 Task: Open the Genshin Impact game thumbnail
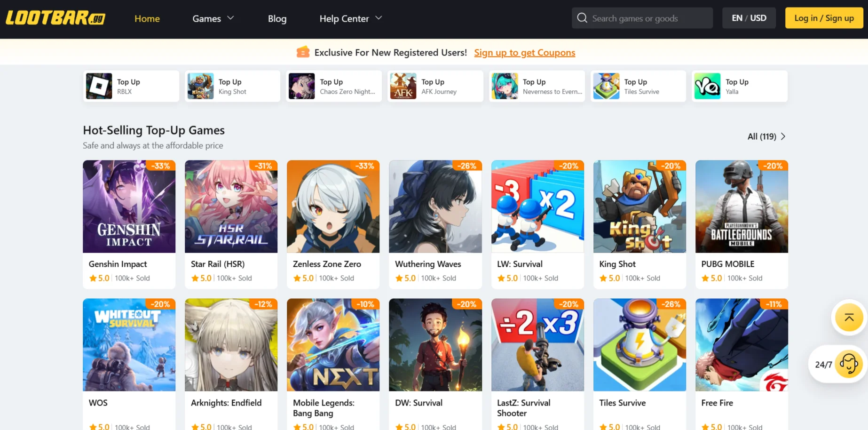[x=129, y=207]
